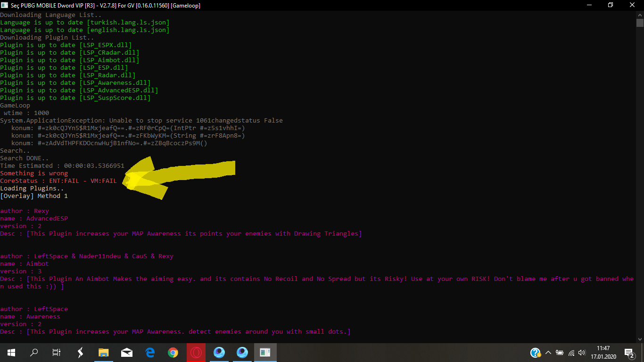644x362 pixels.
Task: Open taskbar Search magnifier
Action: coord(34,353)
